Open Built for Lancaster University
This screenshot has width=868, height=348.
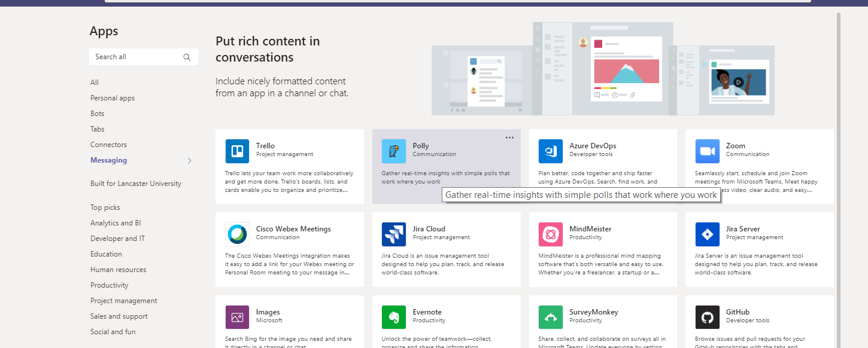click(136, 184)
